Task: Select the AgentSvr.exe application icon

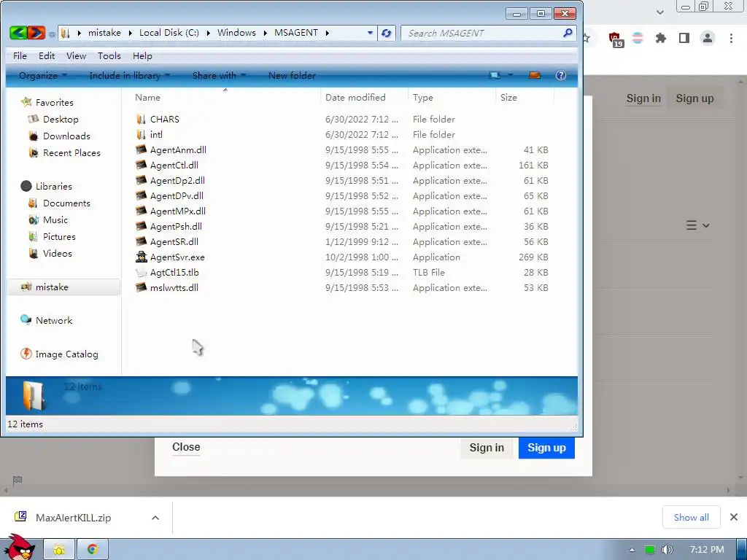Action: tap(141, 257)
